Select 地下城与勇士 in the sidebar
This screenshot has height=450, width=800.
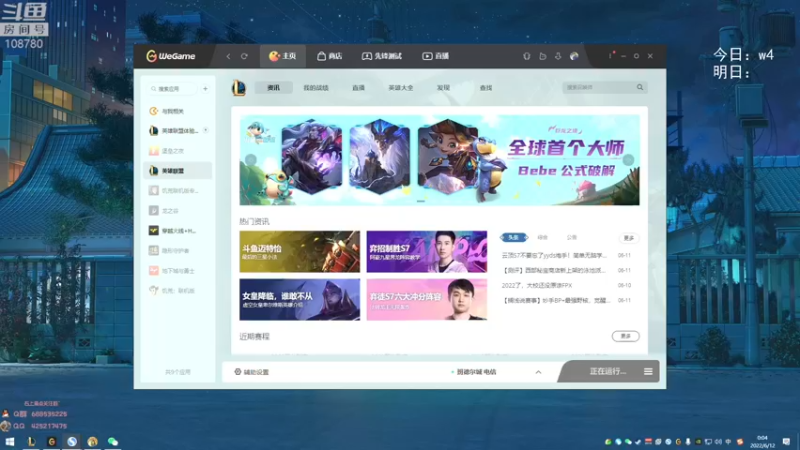pos(178,271)
